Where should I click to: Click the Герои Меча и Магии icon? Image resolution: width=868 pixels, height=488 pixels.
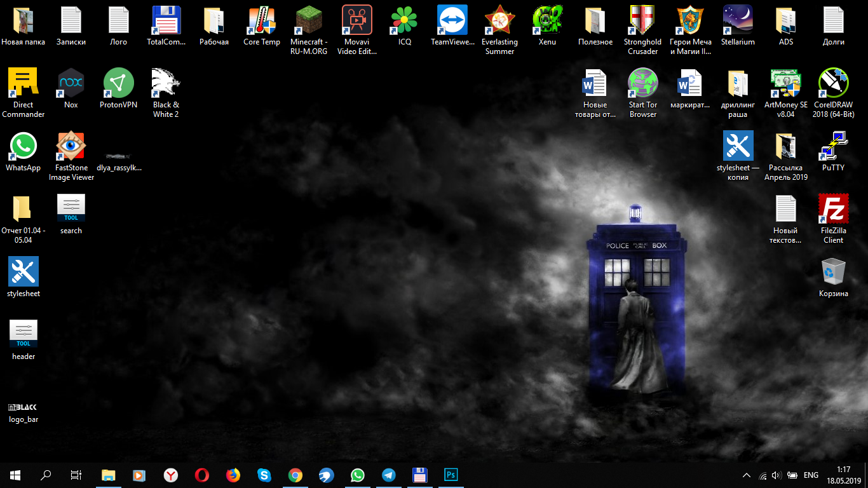click(x=691, y=20)
